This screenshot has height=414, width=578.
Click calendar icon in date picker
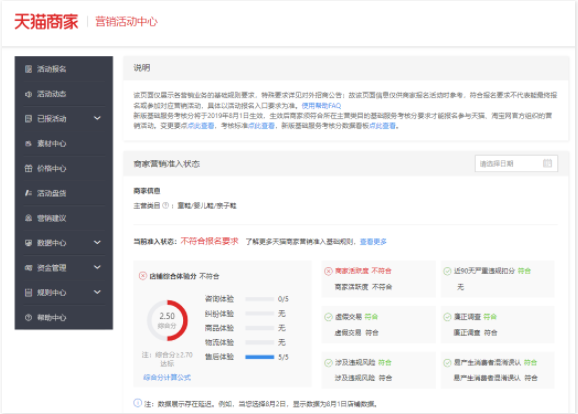(547, 163)
